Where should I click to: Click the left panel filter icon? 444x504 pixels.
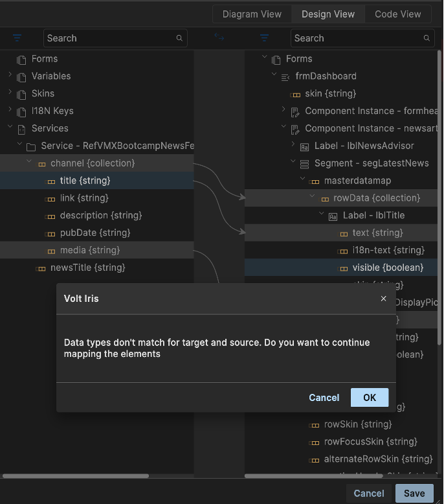17,38
